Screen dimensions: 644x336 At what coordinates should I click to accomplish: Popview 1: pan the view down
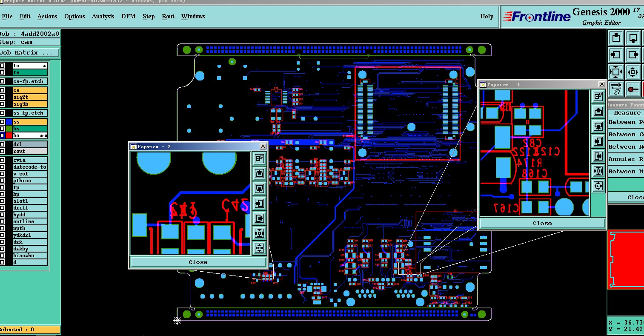[x=598, y=126]
